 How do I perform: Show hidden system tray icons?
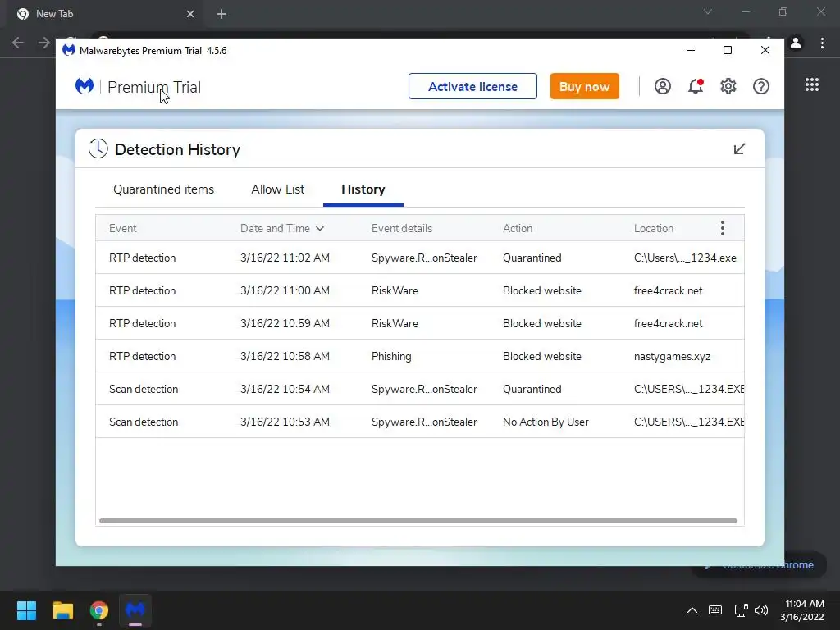(x=692, y=610)
